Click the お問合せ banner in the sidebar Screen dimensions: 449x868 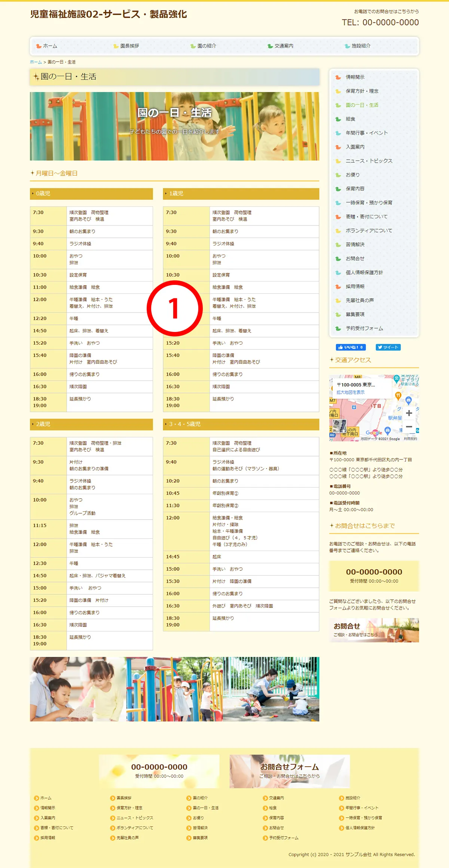374,630
